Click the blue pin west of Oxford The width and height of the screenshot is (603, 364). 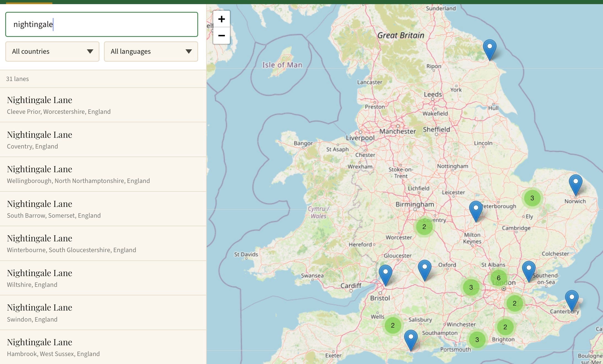[425, 271]
